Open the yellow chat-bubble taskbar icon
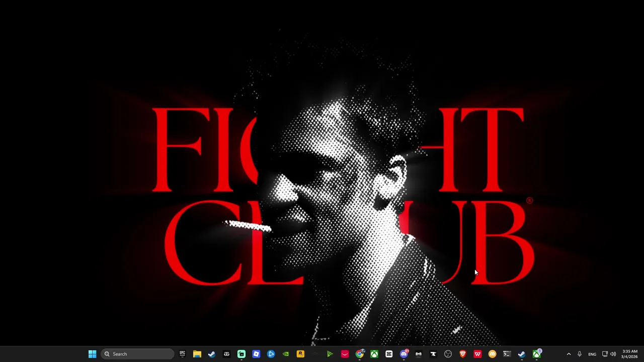The height and width of the screenshot is (362, 644). 492,354
